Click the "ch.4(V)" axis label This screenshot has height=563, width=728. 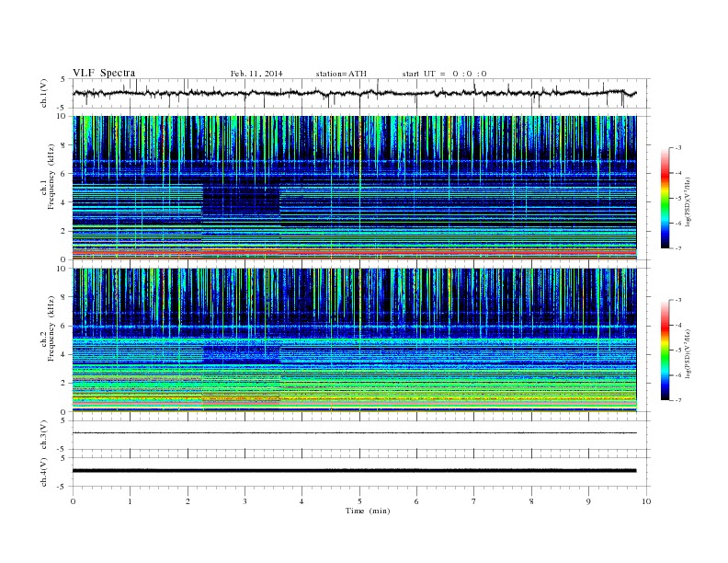(44, 472)
